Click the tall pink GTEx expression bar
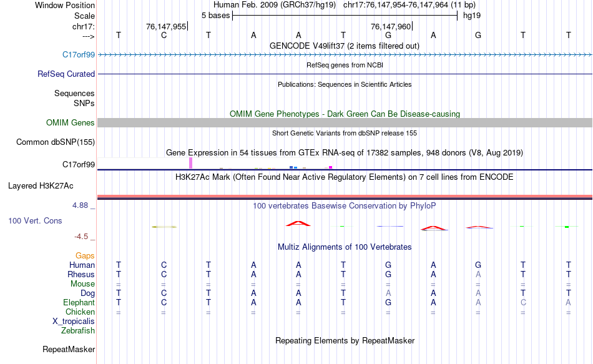 pos(190,163)
